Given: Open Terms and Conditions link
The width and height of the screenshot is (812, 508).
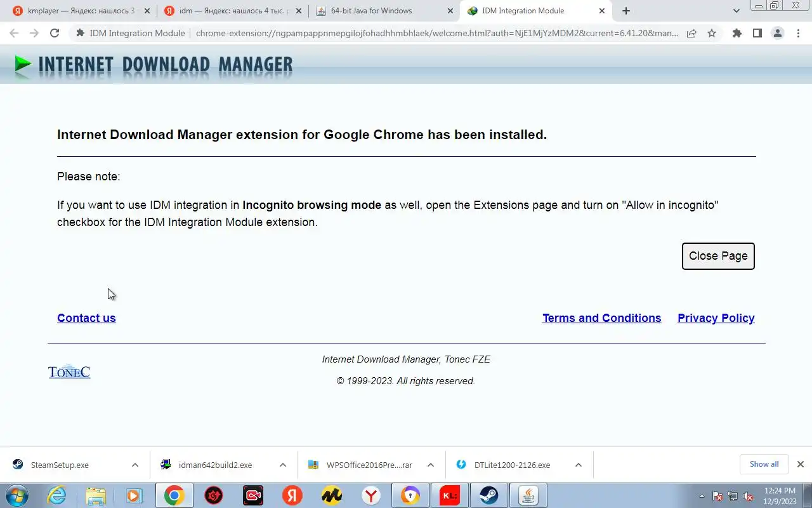Looking at the screenshot, I should click(x=601, y=318).
